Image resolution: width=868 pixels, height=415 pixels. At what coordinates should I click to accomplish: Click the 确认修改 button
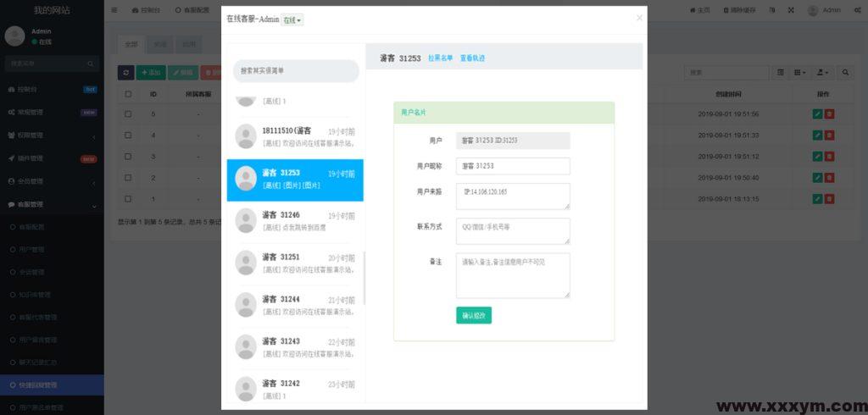[474, 315]
